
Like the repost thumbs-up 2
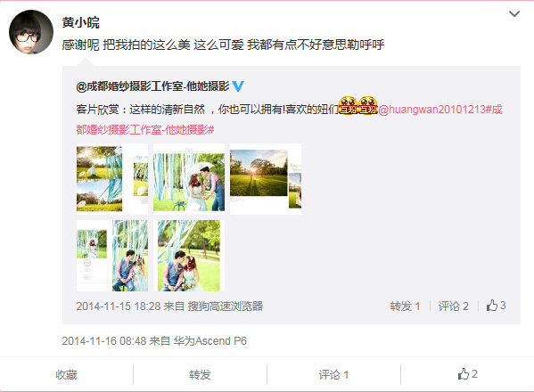coord(468,374)
